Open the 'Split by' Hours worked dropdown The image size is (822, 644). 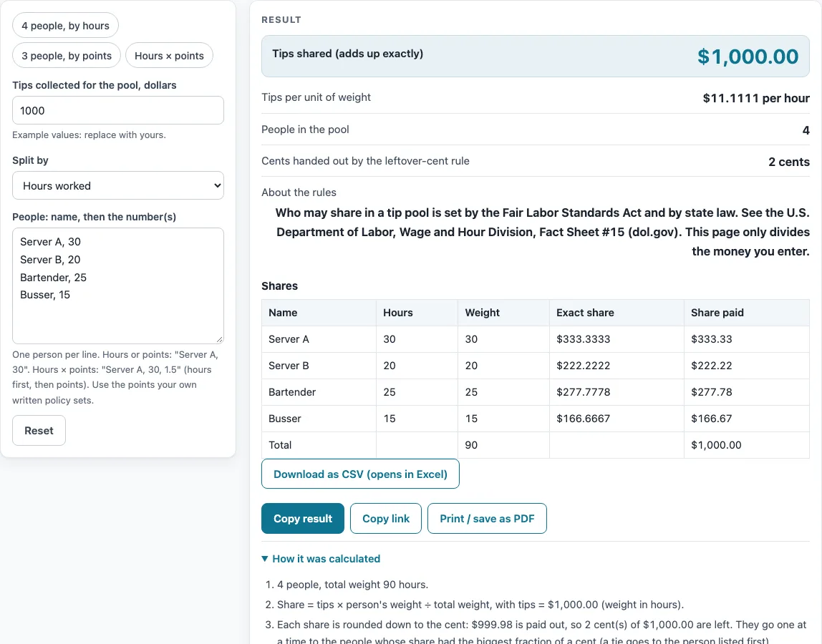click(118, 185)
